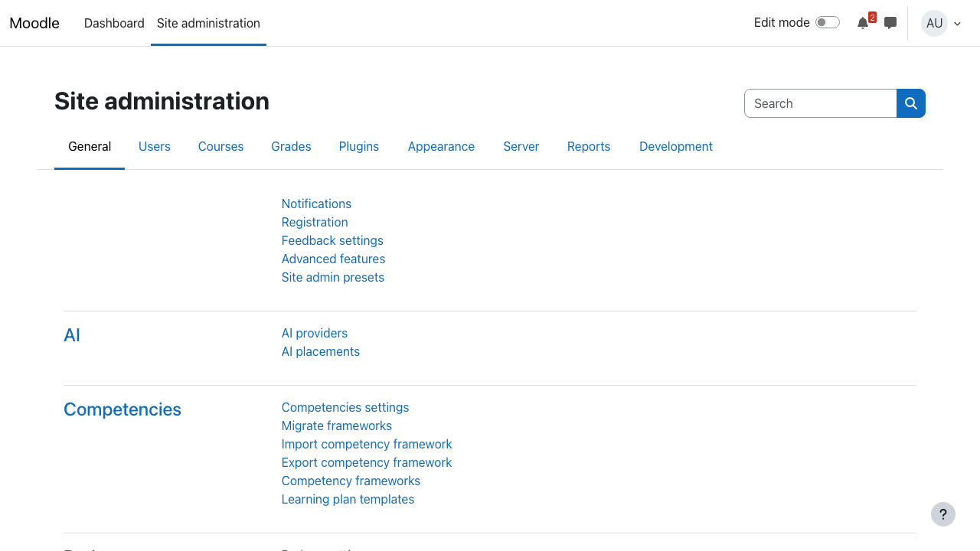Image resolution: width=980 pixels, height=551 pixels.
Task: Open AI placements link
Action: (321, 351)
